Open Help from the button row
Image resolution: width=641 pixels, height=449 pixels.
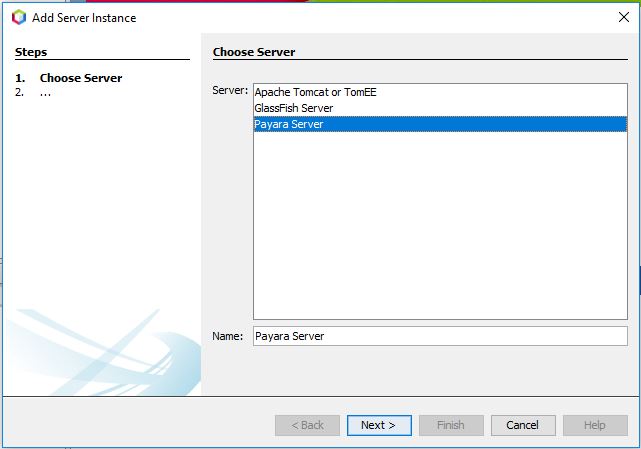(x=595, y=425)
